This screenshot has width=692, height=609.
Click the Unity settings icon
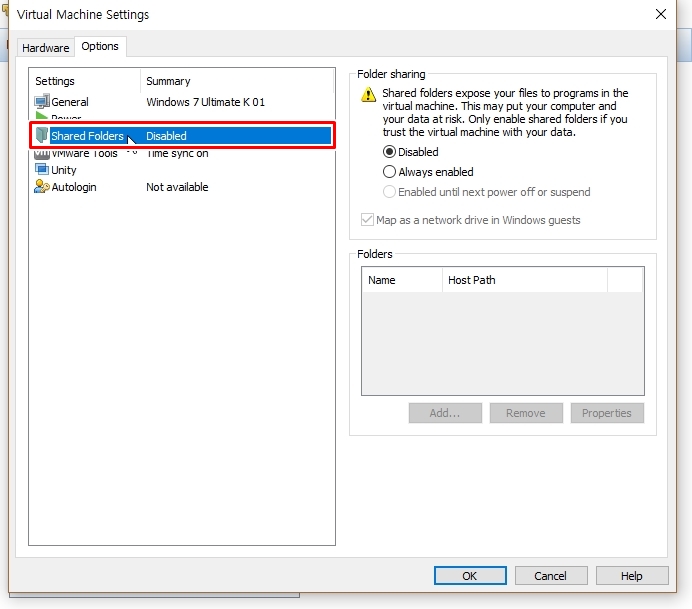pos(42,170)
